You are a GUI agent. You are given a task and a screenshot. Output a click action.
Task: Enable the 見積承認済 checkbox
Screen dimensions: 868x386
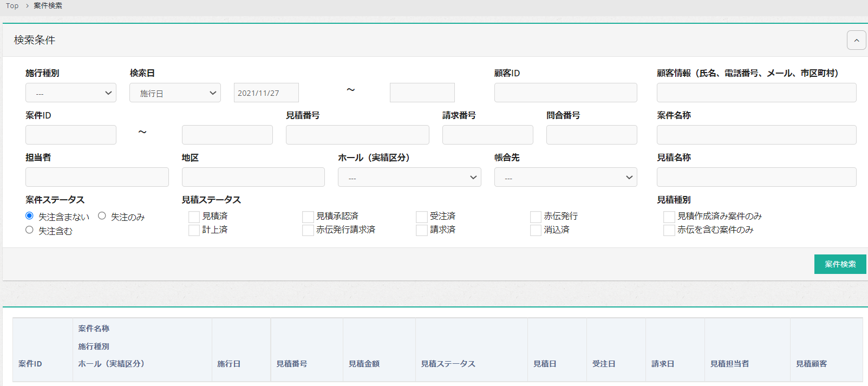308,217
